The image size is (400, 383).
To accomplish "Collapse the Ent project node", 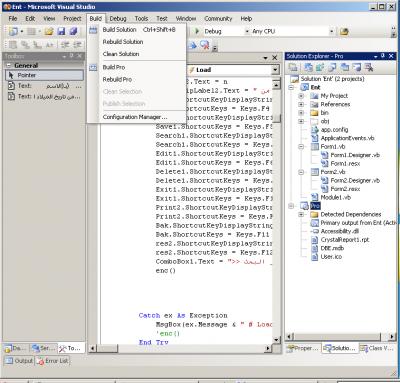I will [292, 87].
